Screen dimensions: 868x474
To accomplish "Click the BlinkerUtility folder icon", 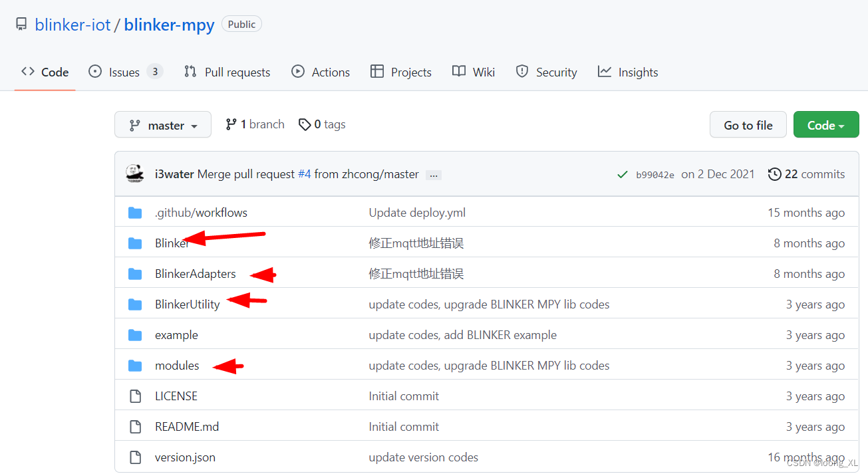I will (135, 304).
